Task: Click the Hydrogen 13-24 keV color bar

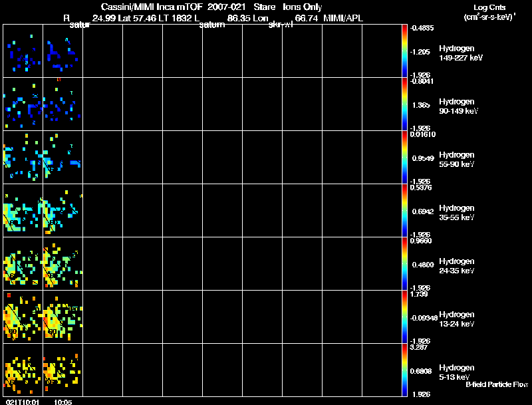Action: point(404,317)
